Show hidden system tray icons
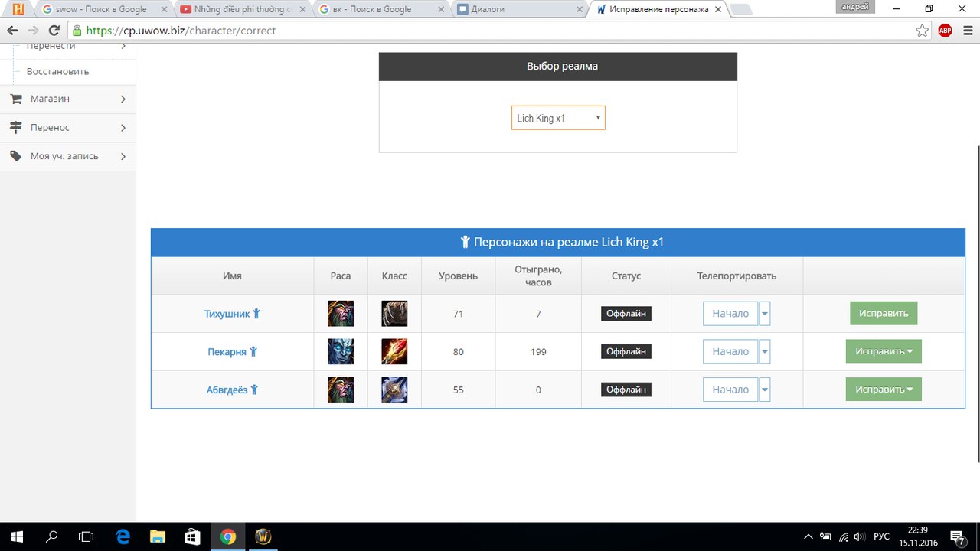This screenshot has width=980, height=551. [808, 536]
